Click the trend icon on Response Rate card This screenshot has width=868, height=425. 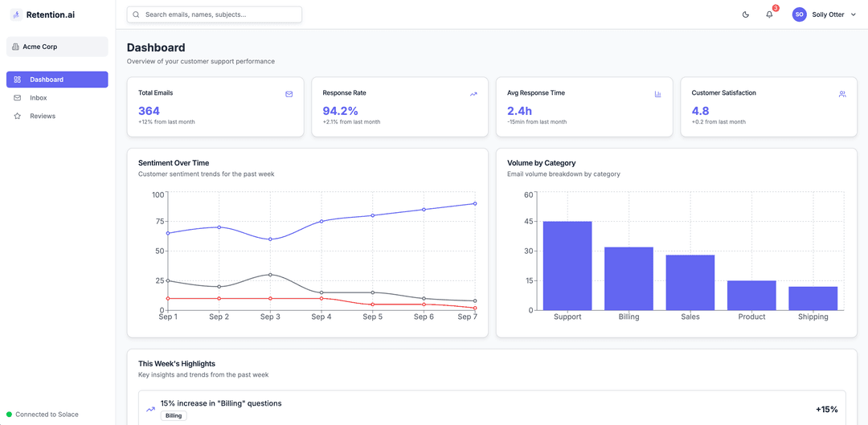(473, 94)
